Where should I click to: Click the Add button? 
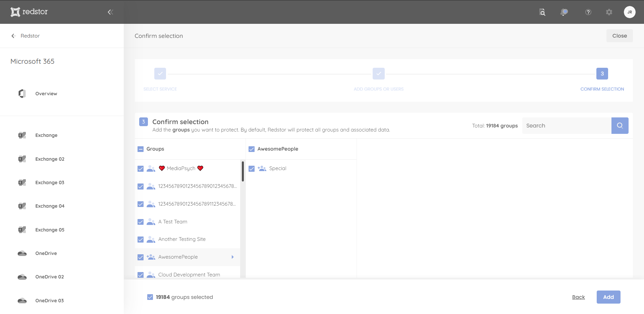[608, 297]
